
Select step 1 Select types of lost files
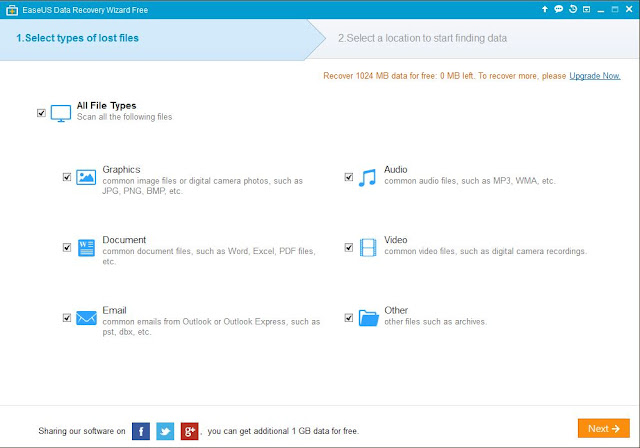coord(78,38)
